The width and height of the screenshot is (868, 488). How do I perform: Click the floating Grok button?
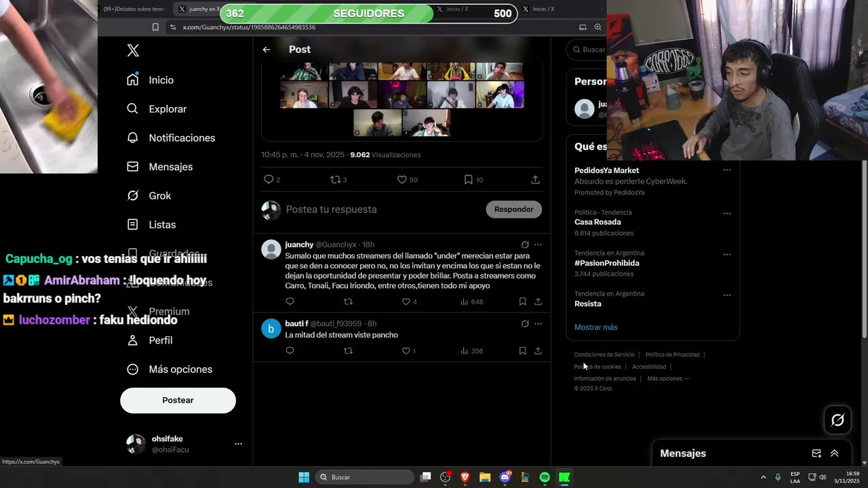click(x=837, y=420)
